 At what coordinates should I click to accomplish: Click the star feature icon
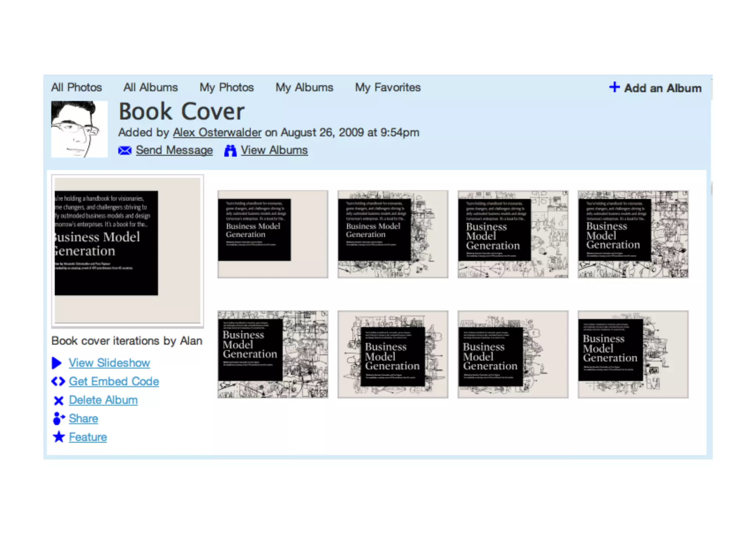click(58, 437)
